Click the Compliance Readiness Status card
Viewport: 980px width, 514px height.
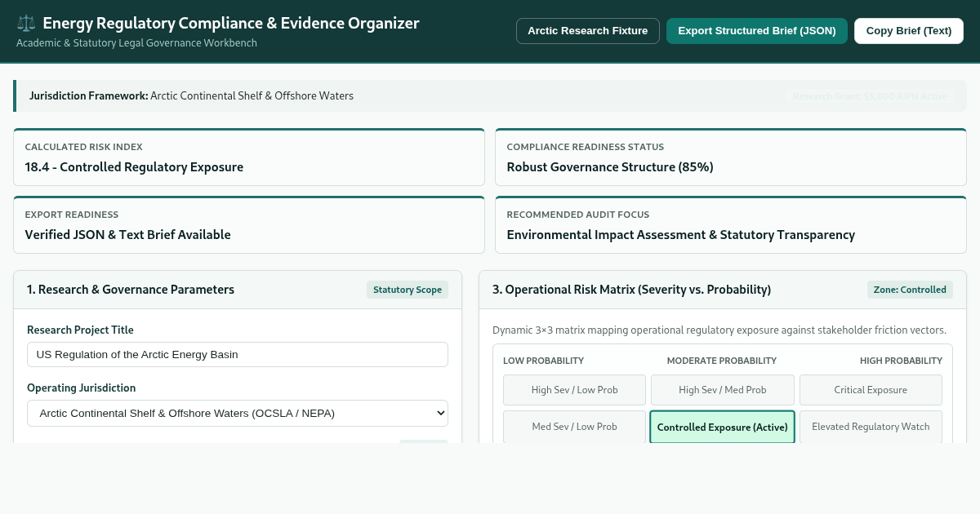[x=731, y=157]
